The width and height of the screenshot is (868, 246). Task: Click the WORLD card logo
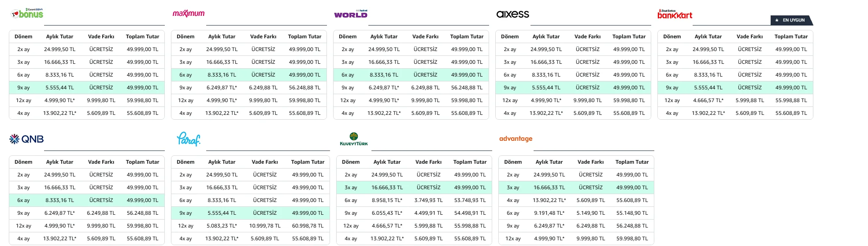click(351, 14)
